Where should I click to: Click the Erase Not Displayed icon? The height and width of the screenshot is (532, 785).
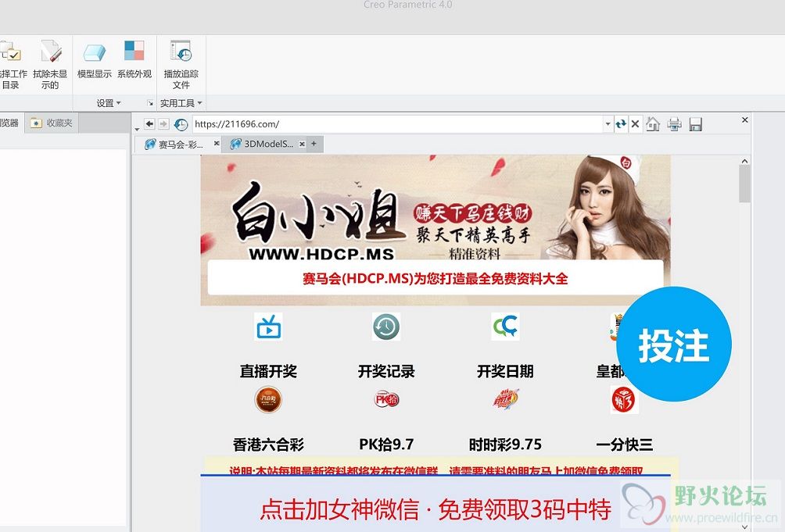tap(51, 52)
